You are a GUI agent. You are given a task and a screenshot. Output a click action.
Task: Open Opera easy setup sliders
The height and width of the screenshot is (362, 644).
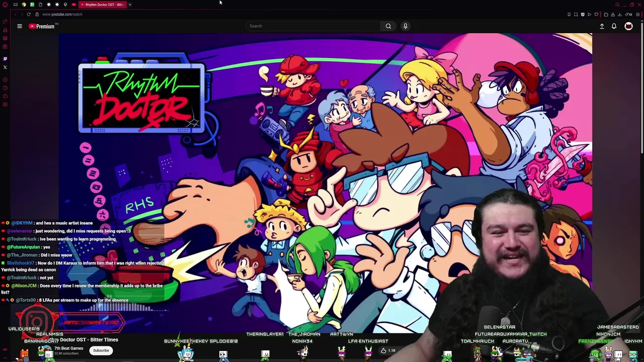[637, 15]
